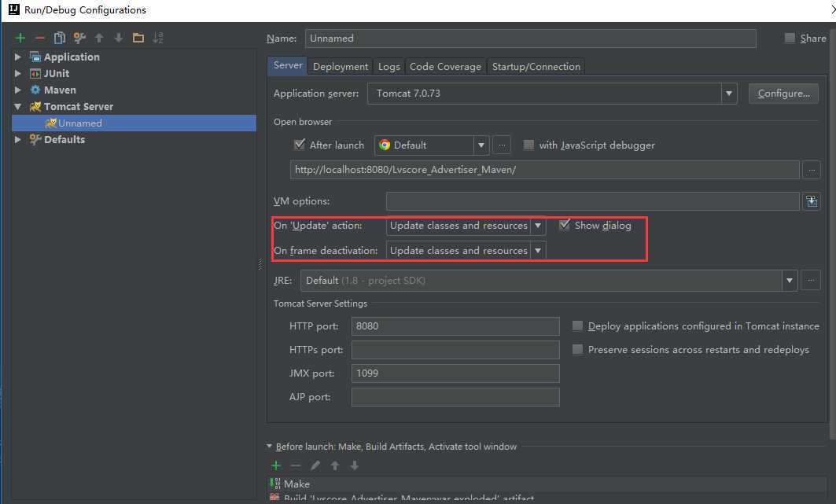
Task: Switch to the Logs tab
Action: [x=389, y=67]
